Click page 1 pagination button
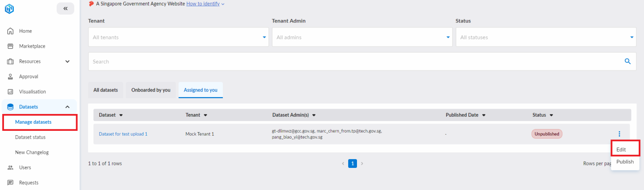This screenshot has height=190, width=644. [353, 163]
